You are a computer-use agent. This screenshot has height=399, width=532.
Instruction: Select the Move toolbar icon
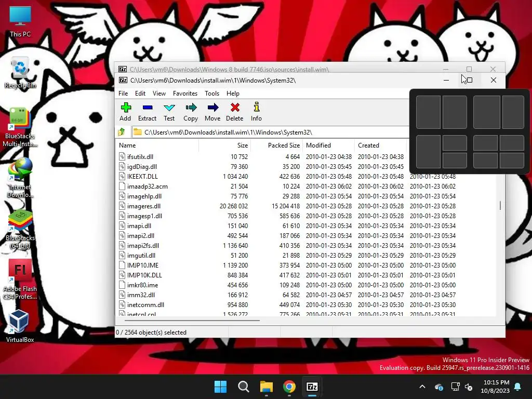click(212, 112)
